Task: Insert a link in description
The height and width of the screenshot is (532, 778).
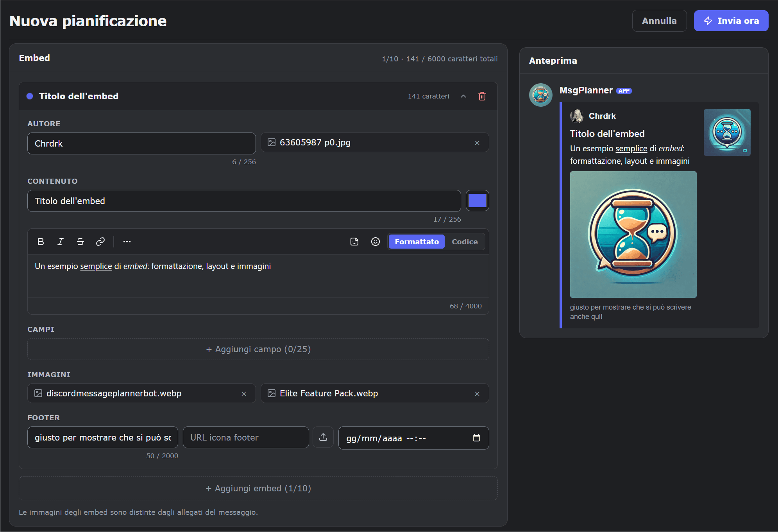Action: click(x=100, y=242)
